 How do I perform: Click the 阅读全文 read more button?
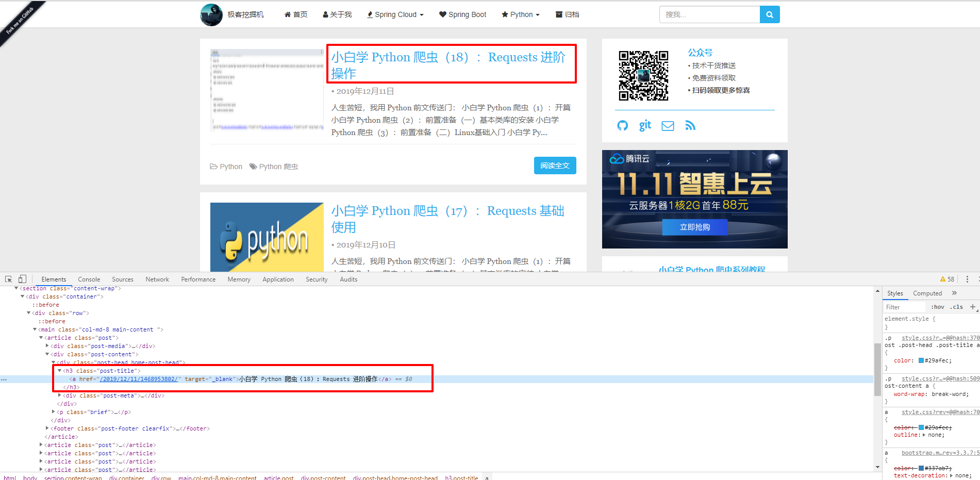[x=555, y=165]
